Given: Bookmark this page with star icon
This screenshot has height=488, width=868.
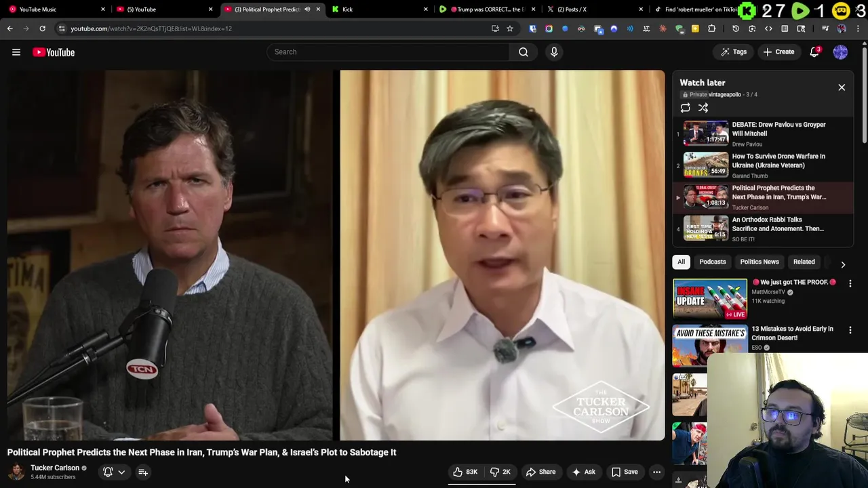Looking at the screenshot, I should (510, 28).
